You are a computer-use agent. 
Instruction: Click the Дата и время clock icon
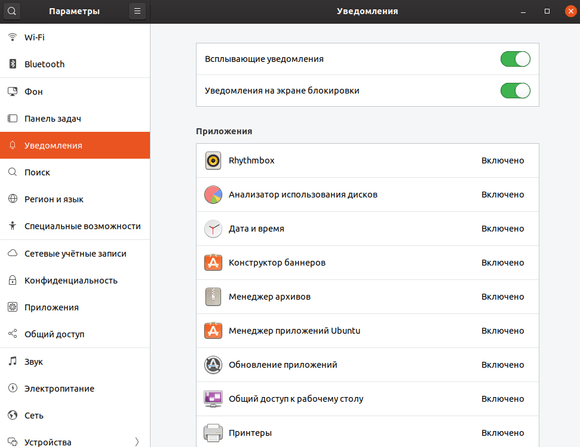coord(213,229)
